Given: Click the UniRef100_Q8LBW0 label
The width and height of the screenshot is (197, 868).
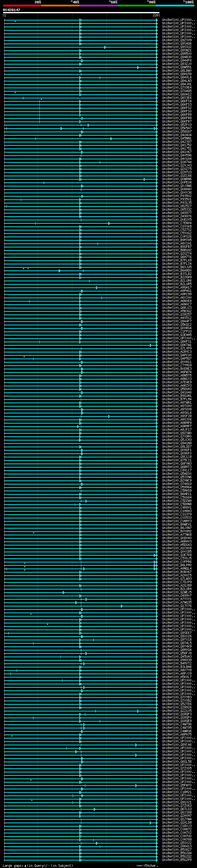Looking at the screenshot, I should tap(177, 71).
